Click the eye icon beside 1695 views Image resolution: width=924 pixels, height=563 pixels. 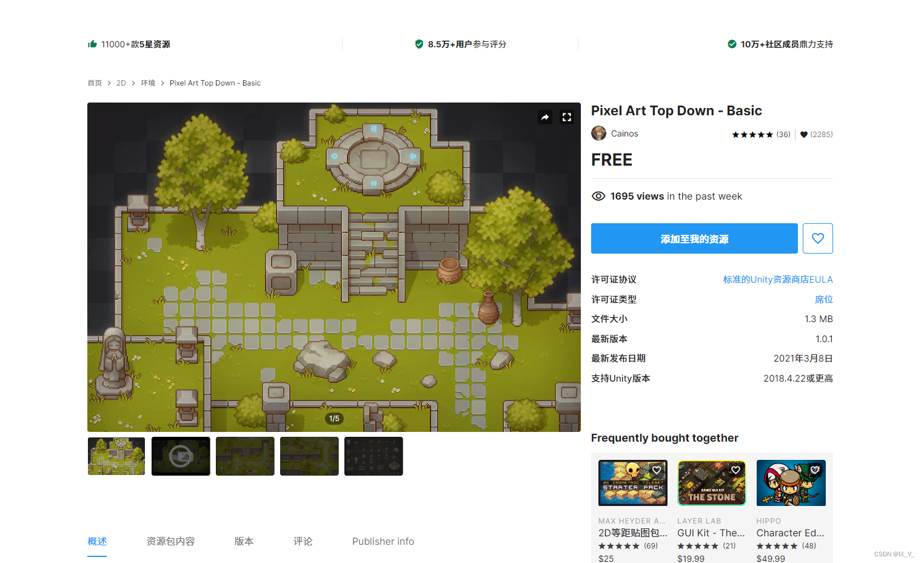coord(598,196)
